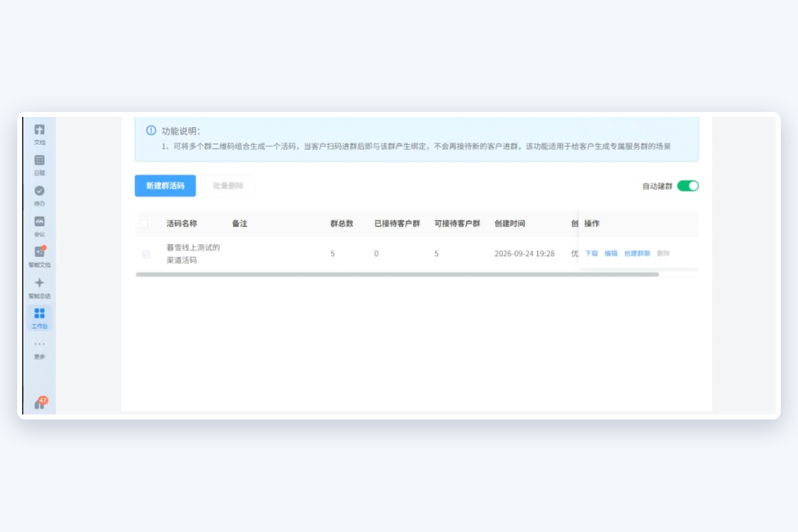Image resolution: width=798 pixels, height=532 pixels.
Task: Click the 自动建群 label
Action: 657,186
